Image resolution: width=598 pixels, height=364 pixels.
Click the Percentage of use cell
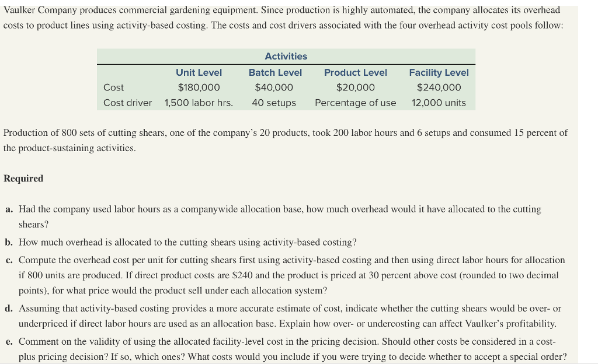point(355,103)
